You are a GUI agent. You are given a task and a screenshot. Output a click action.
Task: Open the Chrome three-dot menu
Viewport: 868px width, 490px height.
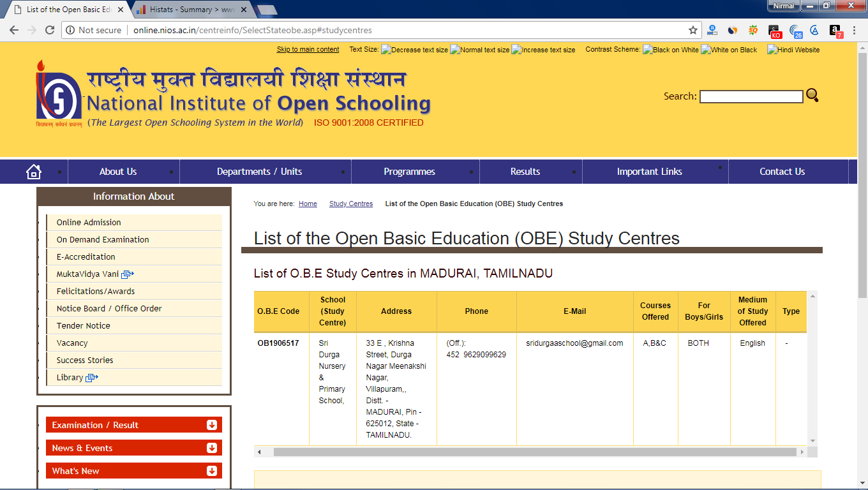[855, 30]
